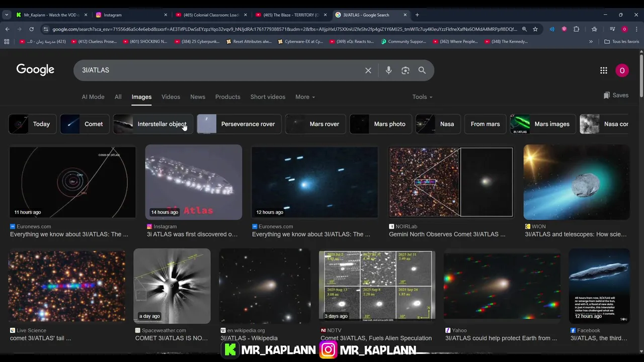Image resolution: width=644 pixels, height=362 pixels.
Task: View site information icon in address bar
Action: click(x=46, y=29)
